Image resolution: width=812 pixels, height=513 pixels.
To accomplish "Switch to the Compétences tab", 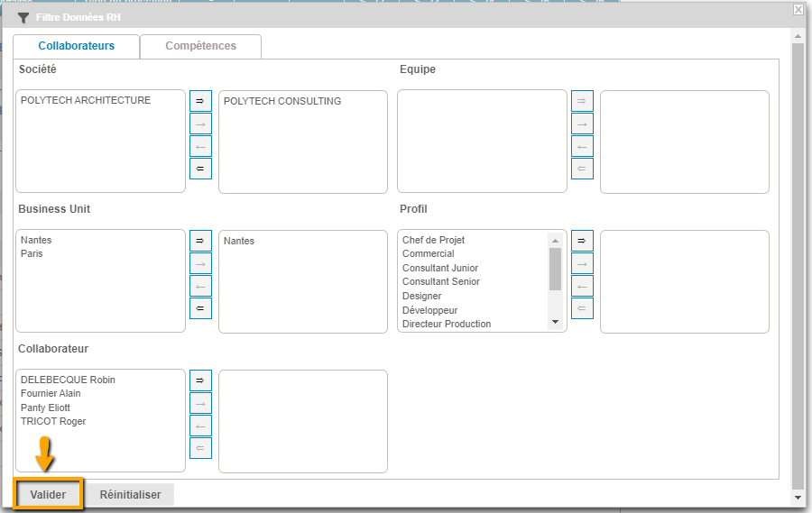I will point(200,46).
